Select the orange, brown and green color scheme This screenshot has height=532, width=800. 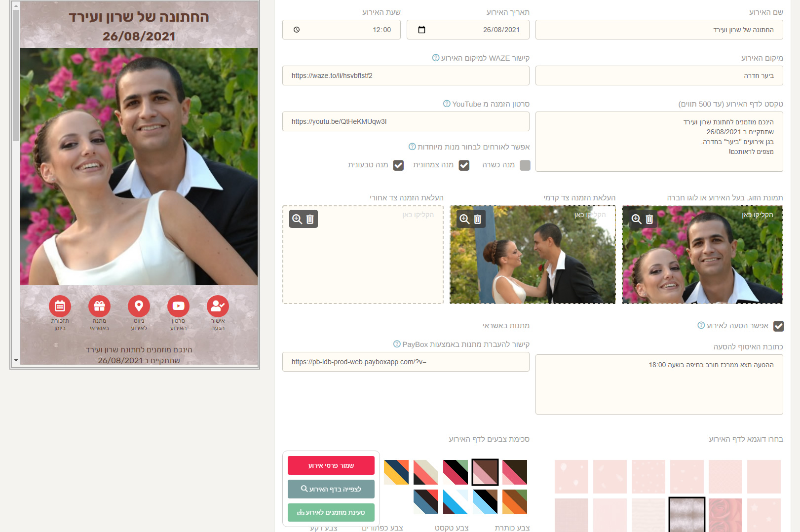point(515,502)
